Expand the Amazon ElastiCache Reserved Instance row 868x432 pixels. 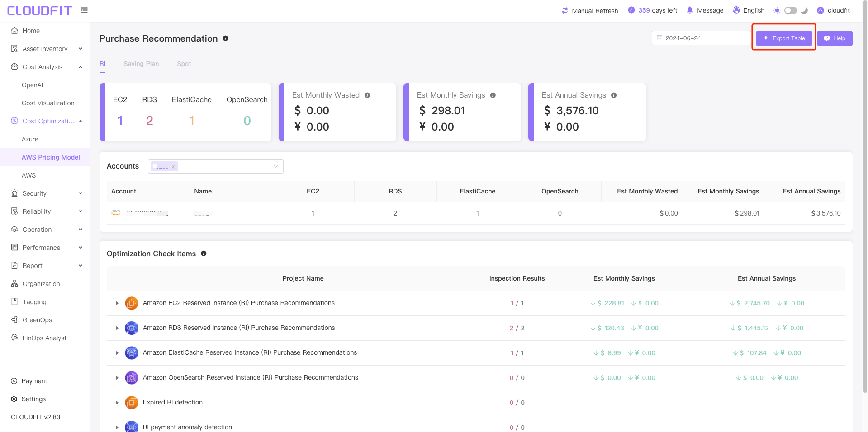117,353
